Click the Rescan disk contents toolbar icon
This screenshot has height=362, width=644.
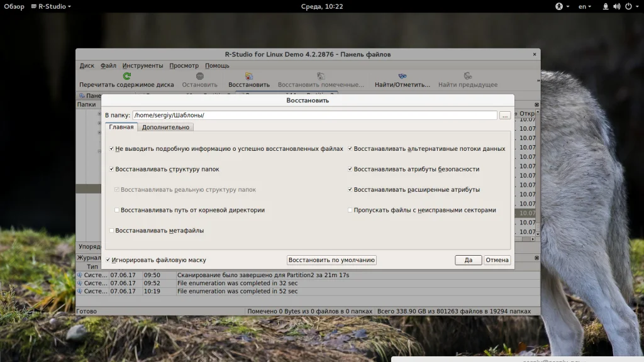[126, 76]
